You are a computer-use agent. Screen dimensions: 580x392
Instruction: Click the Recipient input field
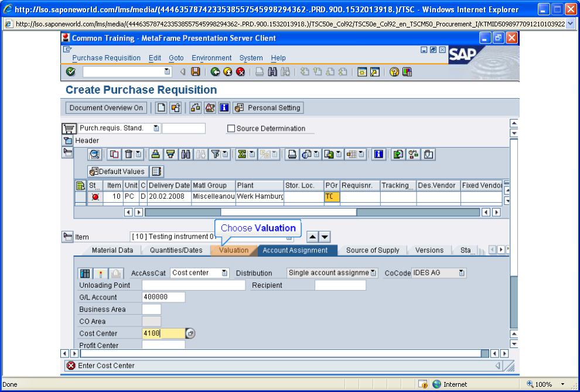[x=340, y=285]
